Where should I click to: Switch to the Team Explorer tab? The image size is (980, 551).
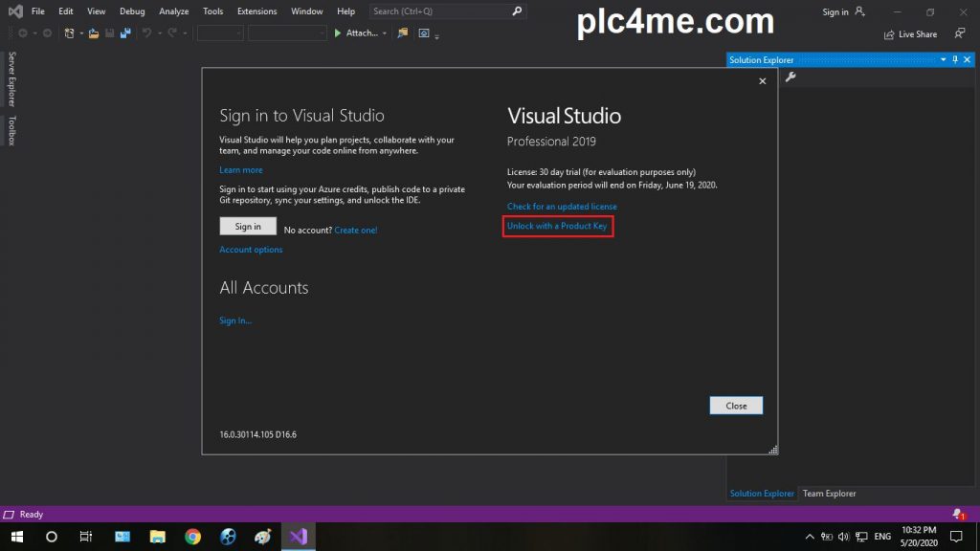pyautogui.click(x=829, y=494)
